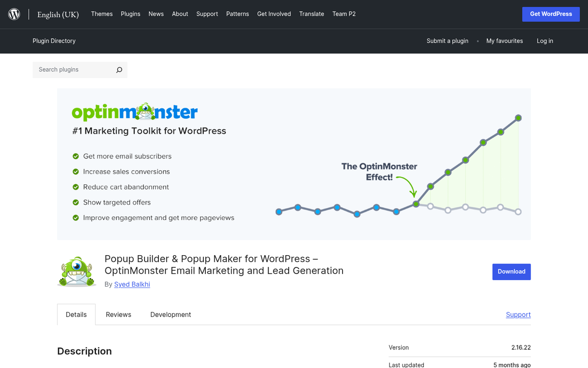The height and width of the screenshot is (368, 588).
Task: Click the Support link near the tabs
Action: pos(518,314)
